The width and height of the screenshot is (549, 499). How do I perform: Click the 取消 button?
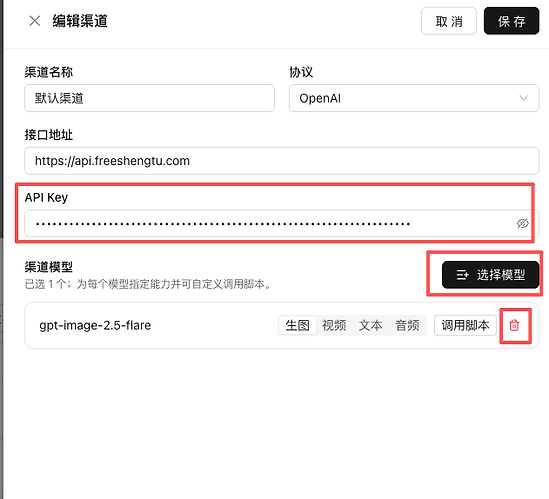(449, 21)
